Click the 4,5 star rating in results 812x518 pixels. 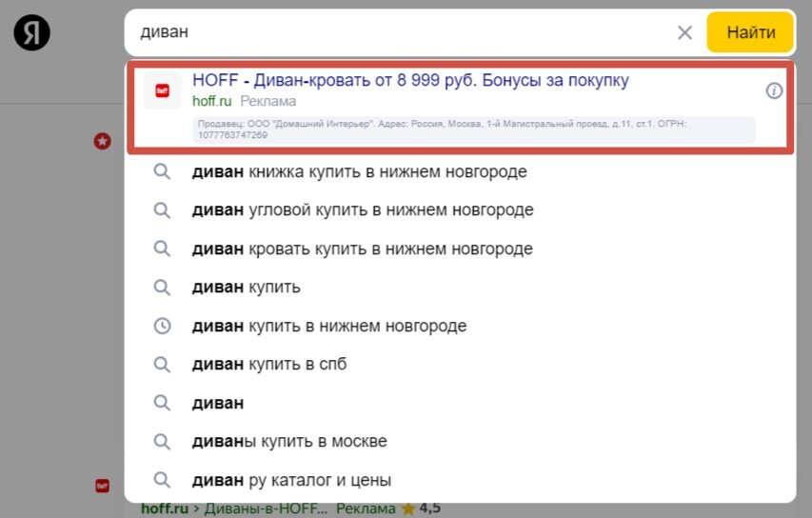pyautogui.click(x=422, y=508)
